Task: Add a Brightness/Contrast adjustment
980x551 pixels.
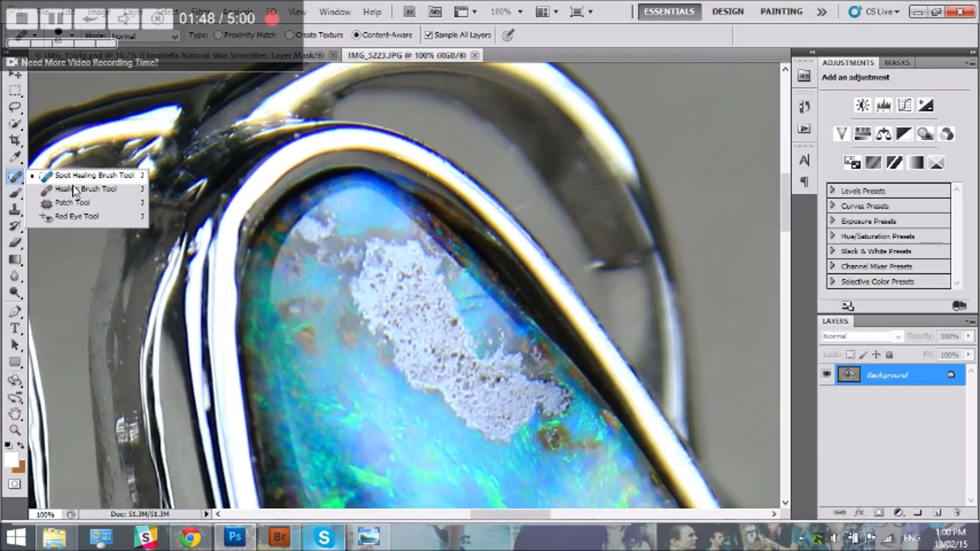Action: [x=862, y=105]
